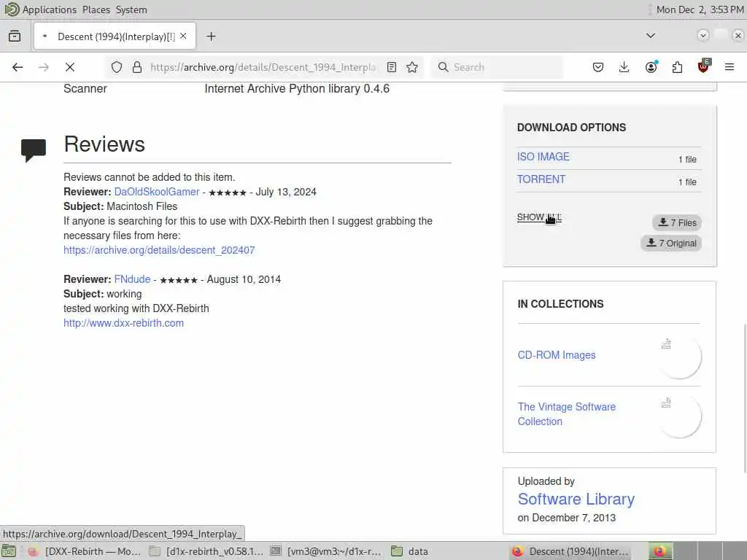View site security padlock info
Image resolution: width=747 pixels, height=560 pixels.
tap(137, 67)
